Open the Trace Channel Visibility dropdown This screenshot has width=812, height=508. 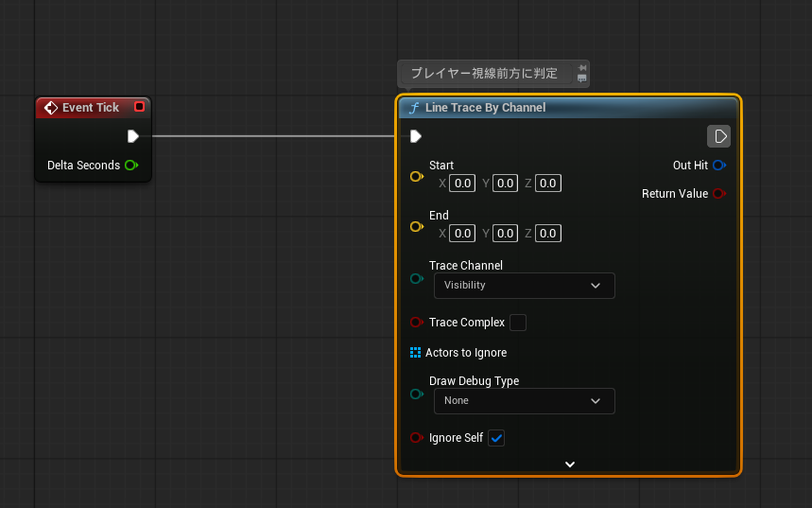click(525, 286)
